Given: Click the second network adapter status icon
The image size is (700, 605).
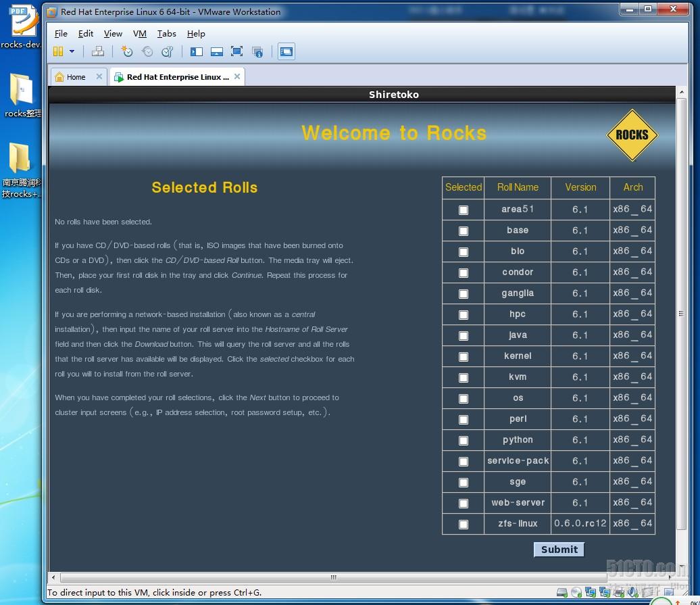Looking at the screenshot, I should (x=605, y=593).
